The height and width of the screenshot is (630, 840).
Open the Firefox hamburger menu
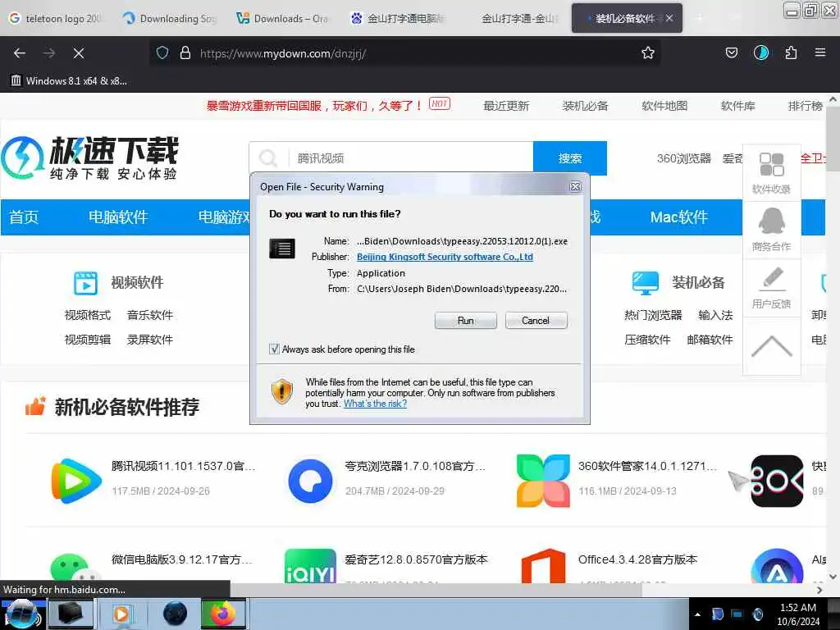point(819,52)
